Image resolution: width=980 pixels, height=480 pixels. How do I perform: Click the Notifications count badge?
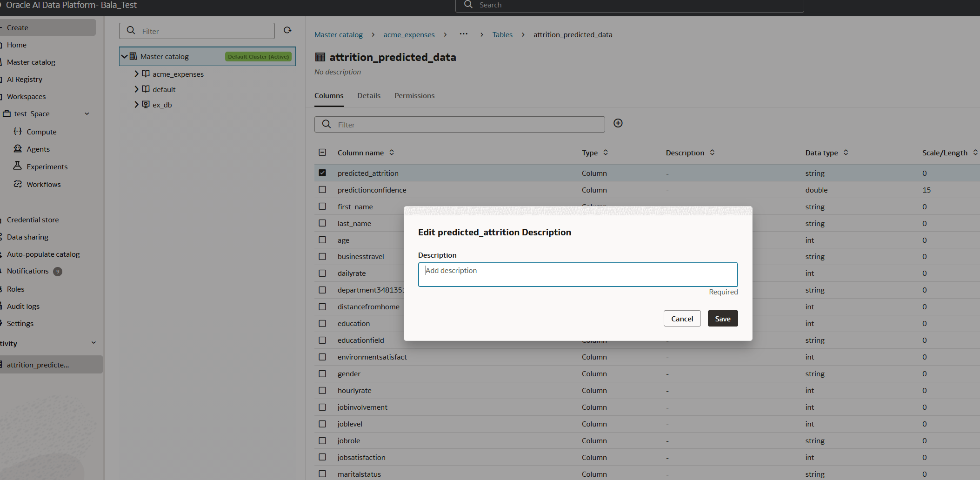58,272
